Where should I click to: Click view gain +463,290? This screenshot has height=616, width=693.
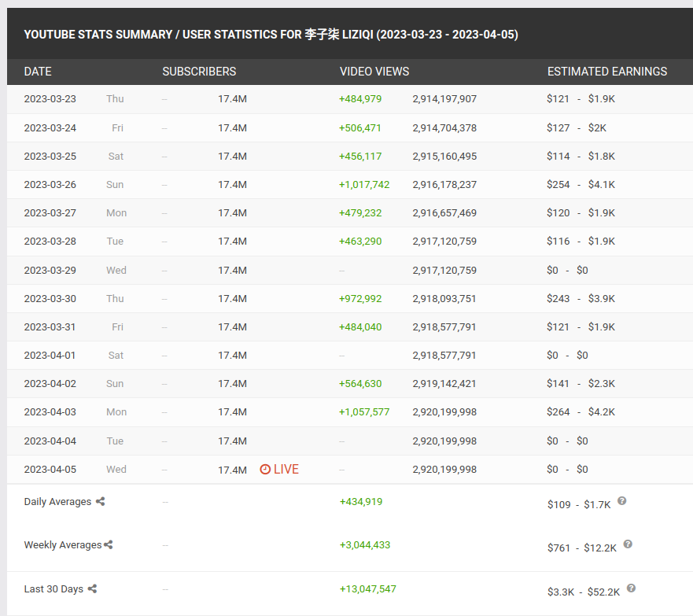tap(360, 242)
